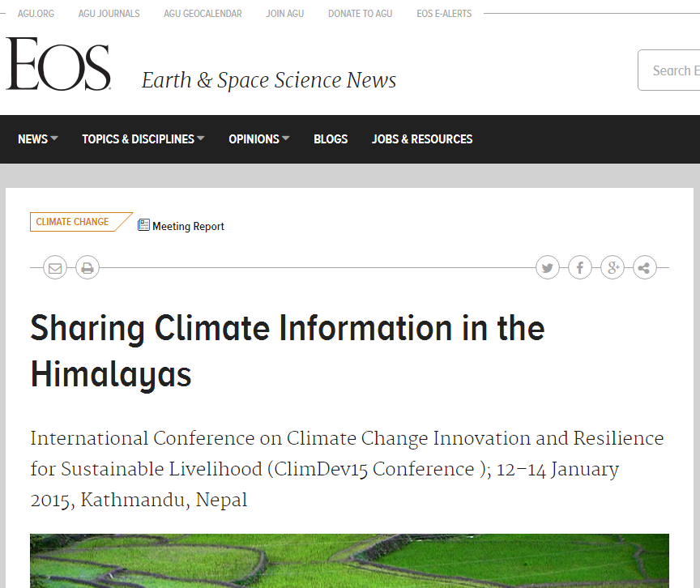Share the article on Twitter
The height and width of the screenshot is (588, 700).
point(548,268)
